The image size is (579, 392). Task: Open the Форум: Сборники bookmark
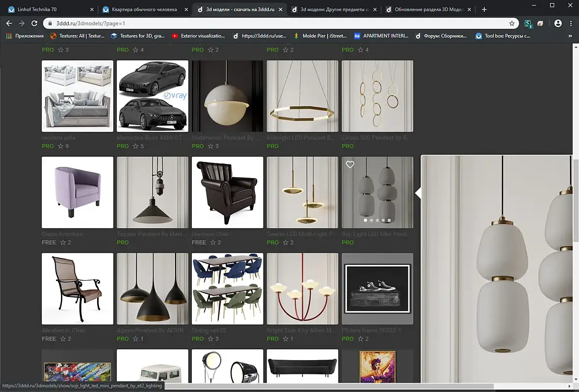pyautogui.click(x=441, y=36)
